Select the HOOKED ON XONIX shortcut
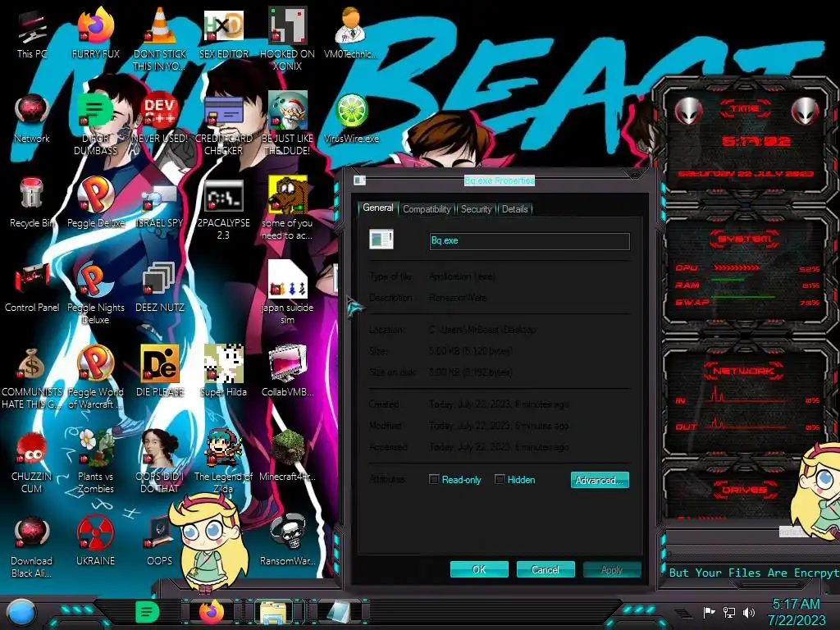The image size is (840, 630). 288,39
